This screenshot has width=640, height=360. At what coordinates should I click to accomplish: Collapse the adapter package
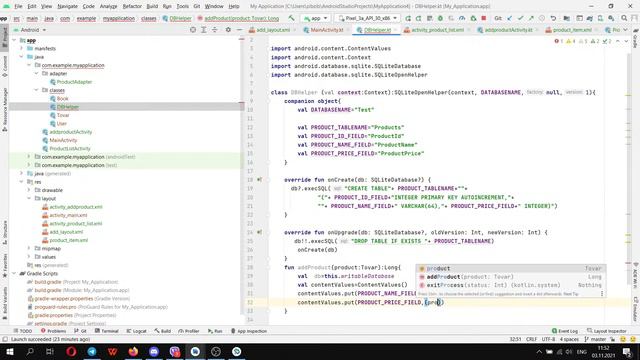tap(36, 73)
